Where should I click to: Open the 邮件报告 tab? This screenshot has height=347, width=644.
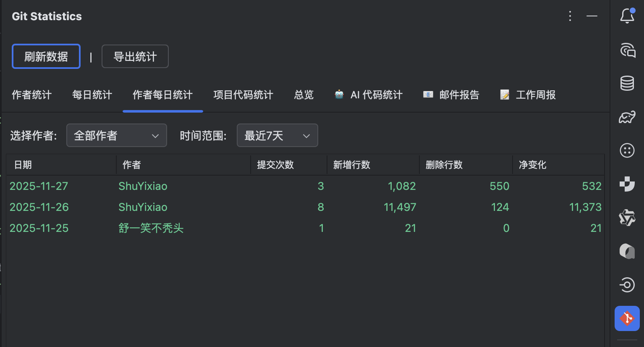click(x=451, y=95)
